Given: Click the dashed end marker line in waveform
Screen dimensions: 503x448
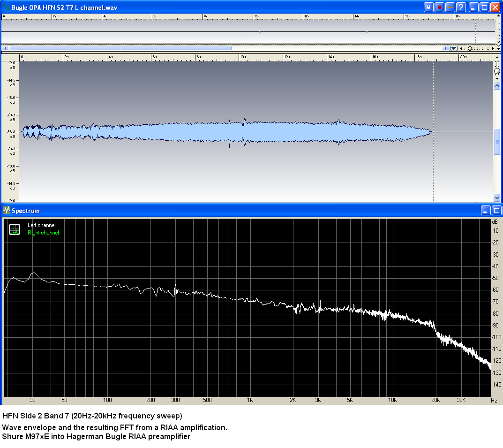Looking at the screenshot, I should tap(434, 131).
